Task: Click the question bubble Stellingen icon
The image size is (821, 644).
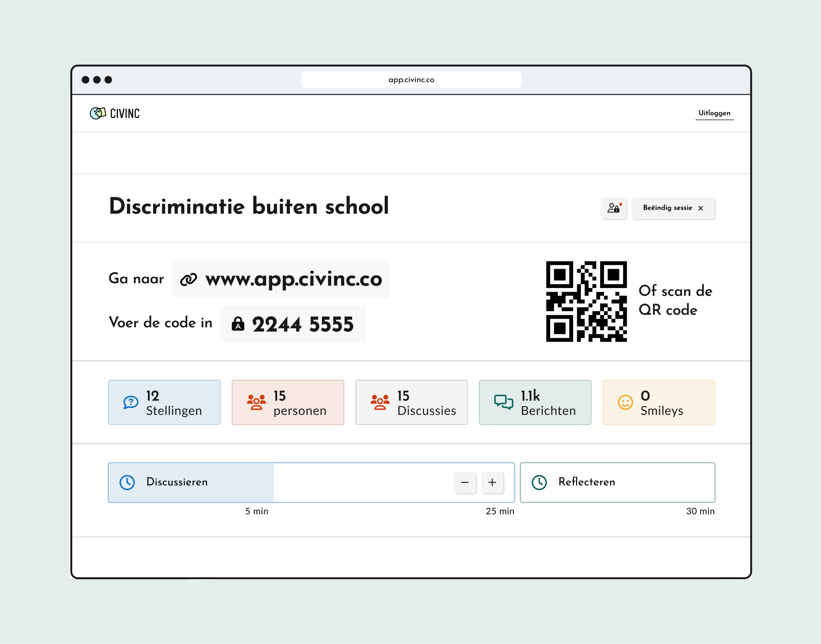Action: [131, 402]
